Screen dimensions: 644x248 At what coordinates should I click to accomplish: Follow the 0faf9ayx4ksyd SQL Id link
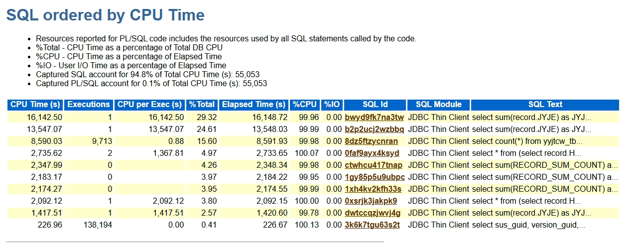click(x=372, y=153)
